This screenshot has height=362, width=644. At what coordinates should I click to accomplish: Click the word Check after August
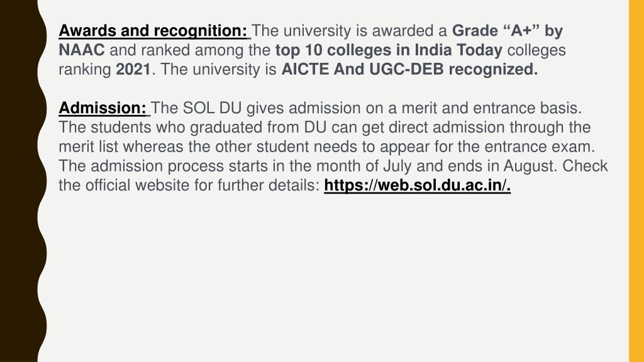(585, 166)
